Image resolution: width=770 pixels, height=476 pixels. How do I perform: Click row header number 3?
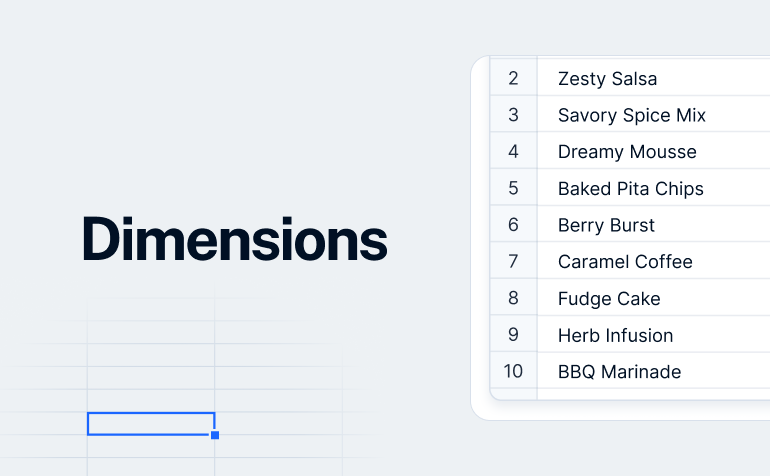pyautogui.click(x=513, y=114)
